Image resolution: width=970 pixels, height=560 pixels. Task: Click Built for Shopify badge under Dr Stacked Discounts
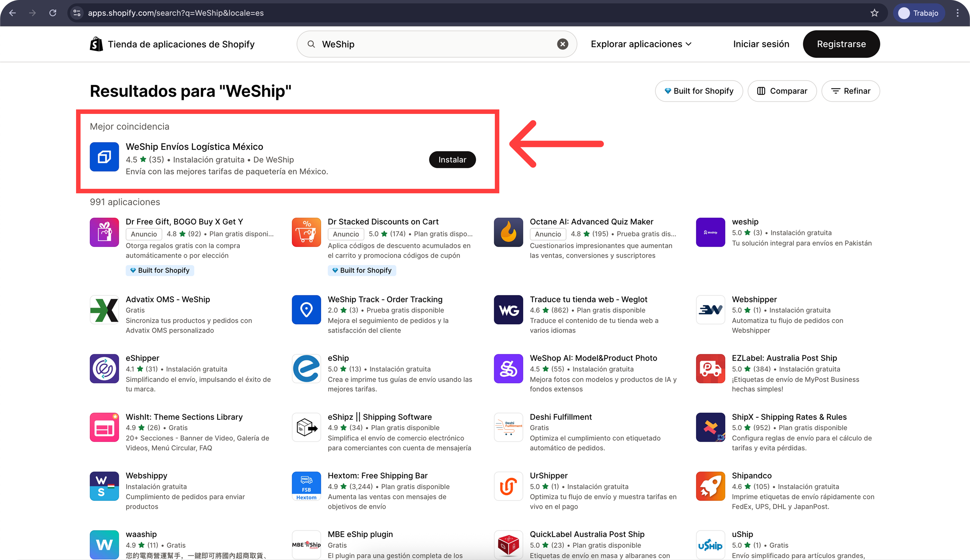pyautogui.click(x=362, y=270)
